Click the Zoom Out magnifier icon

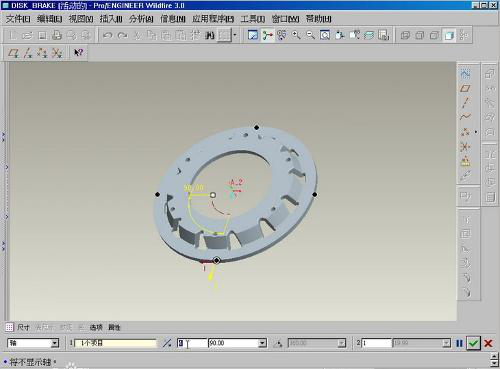(310, 35)
